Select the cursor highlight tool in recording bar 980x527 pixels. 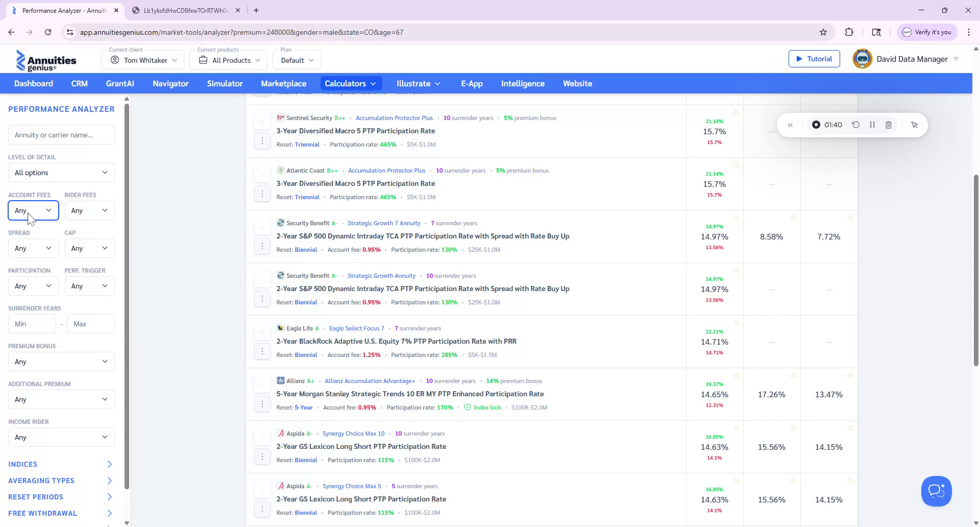(915, 125)
